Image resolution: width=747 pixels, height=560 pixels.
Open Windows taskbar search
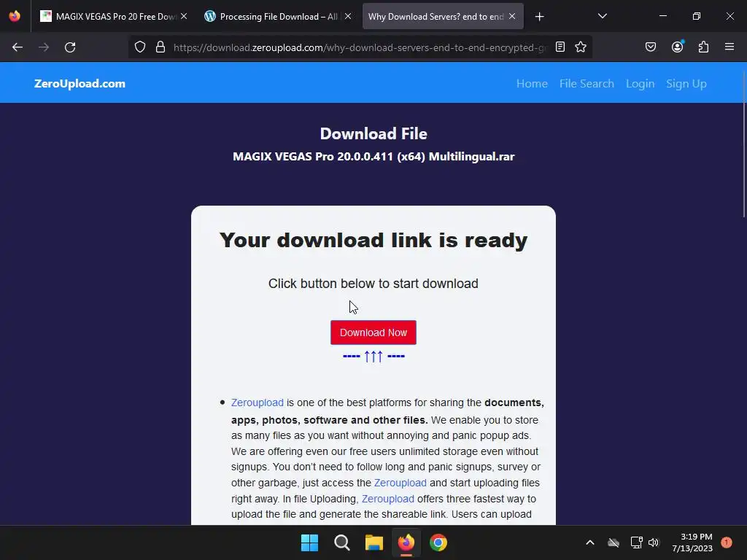click(x=342, y=542)
